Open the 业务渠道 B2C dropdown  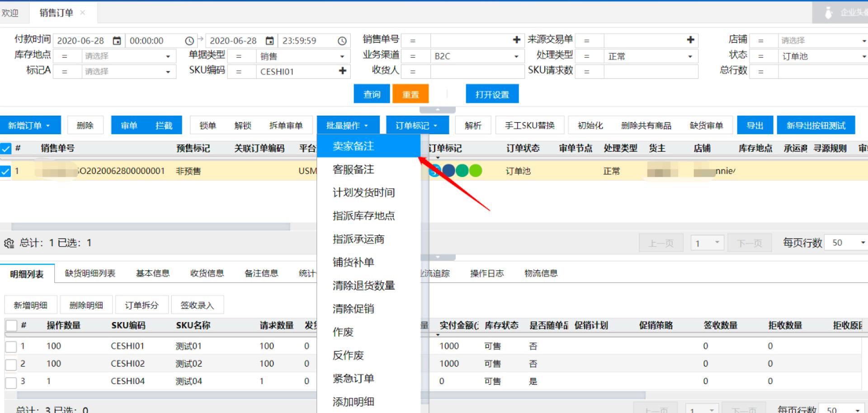pyautogui.click(x=516, y=56)
